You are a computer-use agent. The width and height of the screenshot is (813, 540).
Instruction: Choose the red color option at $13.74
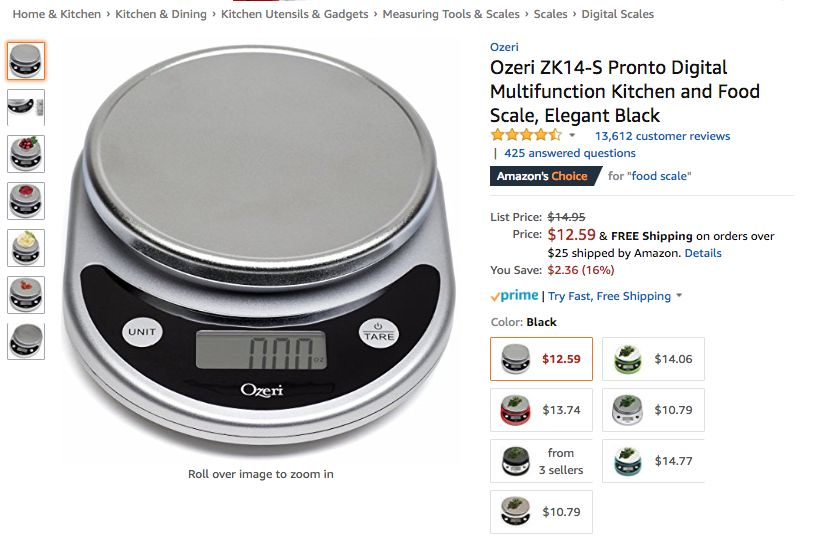pyautogui.click(x=541, y=410)
